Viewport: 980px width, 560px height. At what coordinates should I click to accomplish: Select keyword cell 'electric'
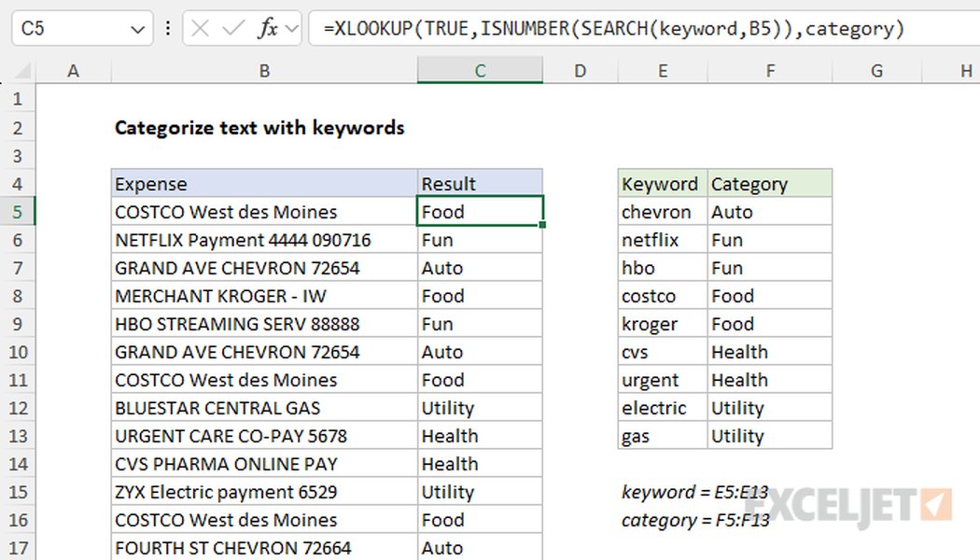tap(663, 408)
